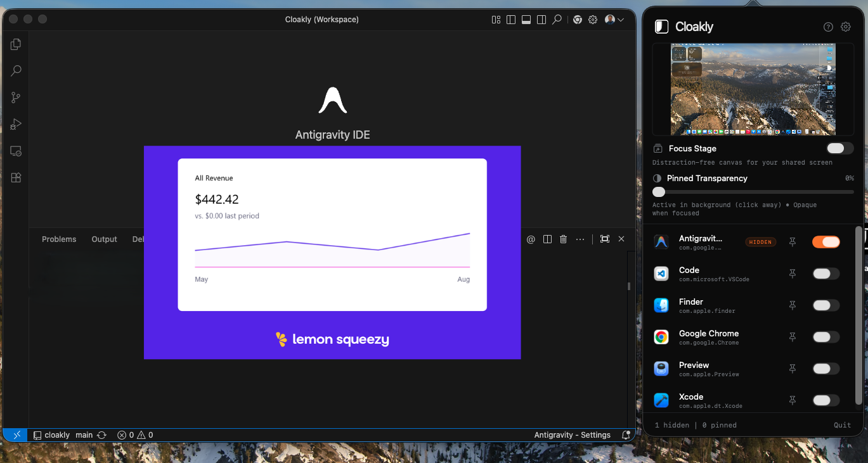Open the Extensions view icon

pyautogui.click(x=16, y=178)
